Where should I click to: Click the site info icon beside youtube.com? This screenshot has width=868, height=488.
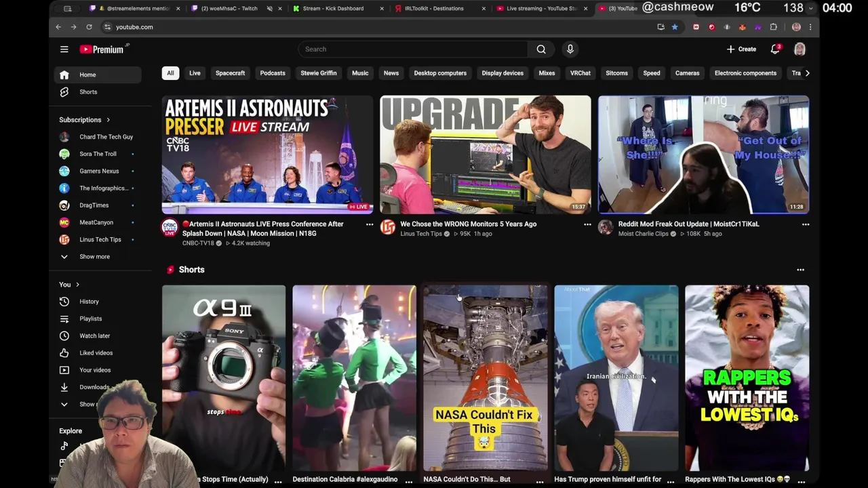[x=107, y=27]
